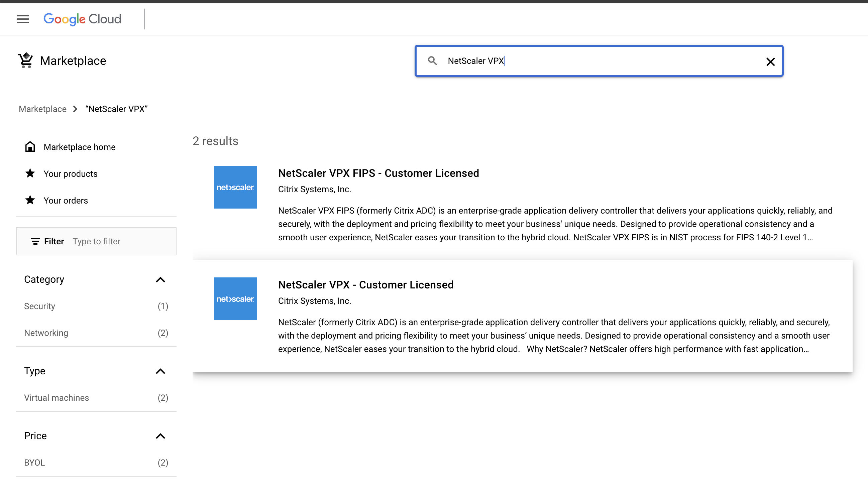Open Your orders page
Screen dimensions: 868x494
pyautogui.click(x=66, y=201)
